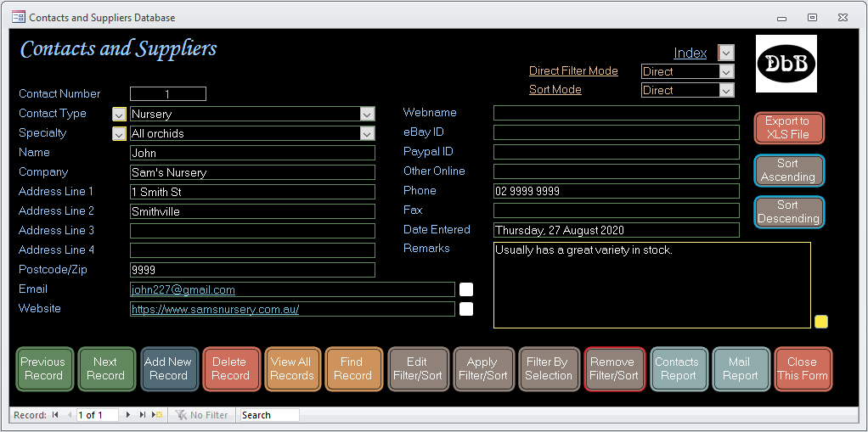
Task: Click the Date Entered field
Action: click(616, 229)
